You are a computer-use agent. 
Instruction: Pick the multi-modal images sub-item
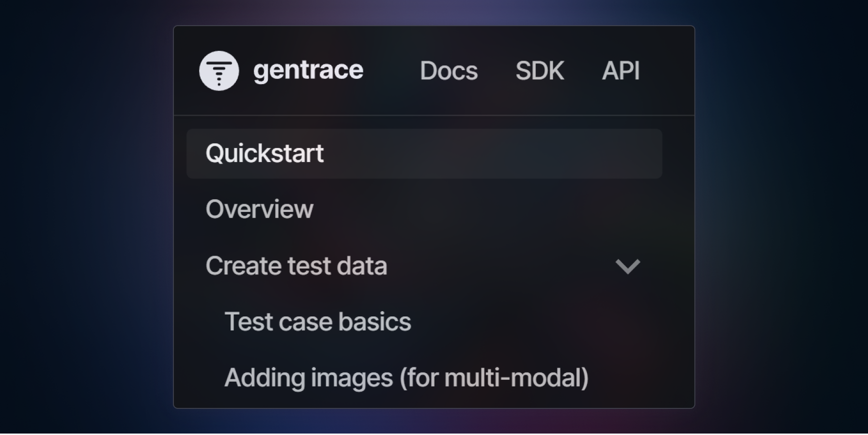[406, 377]
